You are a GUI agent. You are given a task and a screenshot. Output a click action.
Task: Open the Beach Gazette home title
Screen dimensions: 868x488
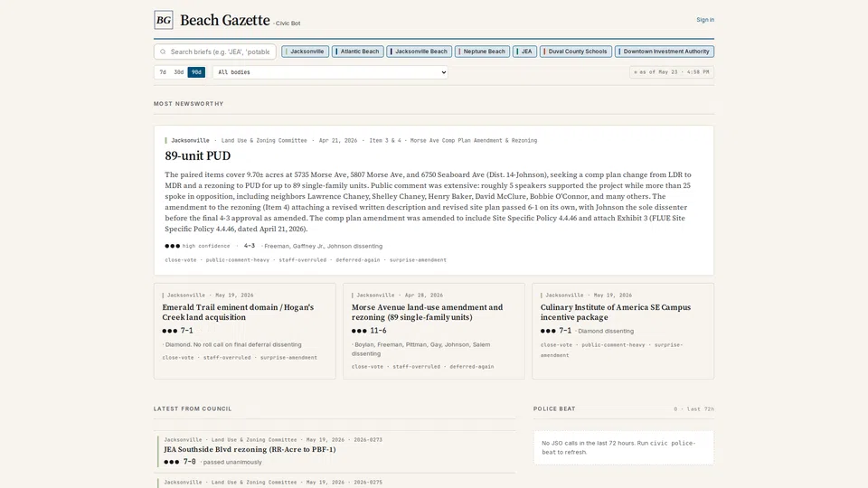[225, 20]
